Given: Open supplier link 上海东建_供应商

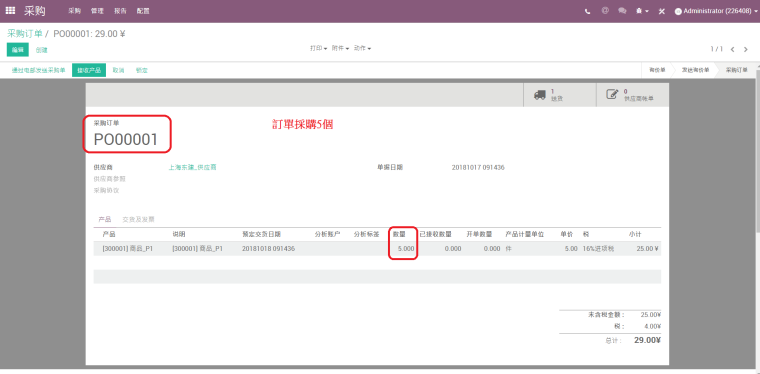Looking at the screenshot, I should [192, 168].
